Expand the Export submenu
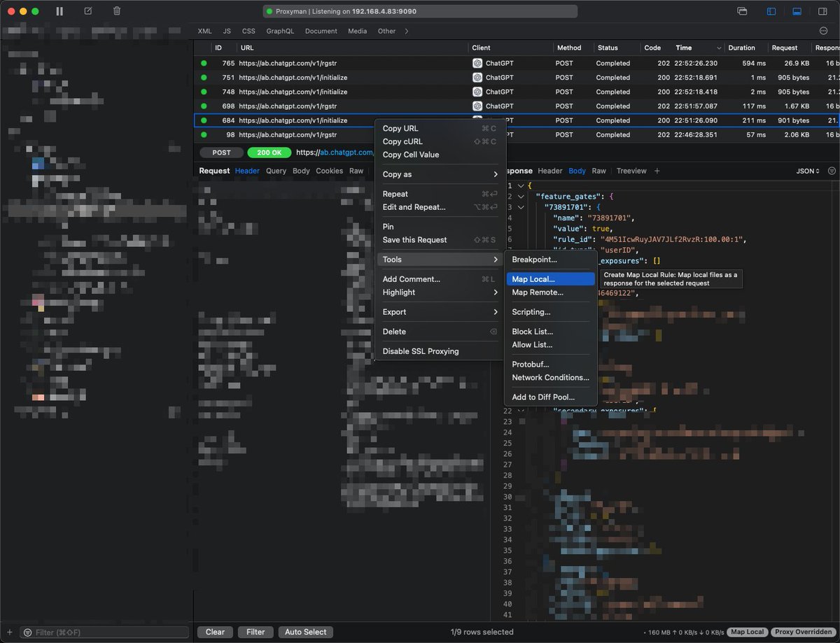This screenshot has height=643, width=840. point(440,312)
